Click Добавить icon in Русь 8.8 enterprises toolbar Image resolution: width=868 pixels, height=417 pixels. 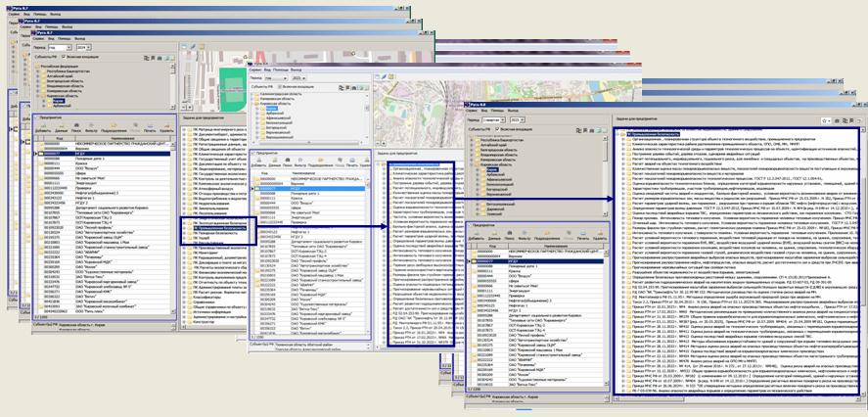click(476, 236)
